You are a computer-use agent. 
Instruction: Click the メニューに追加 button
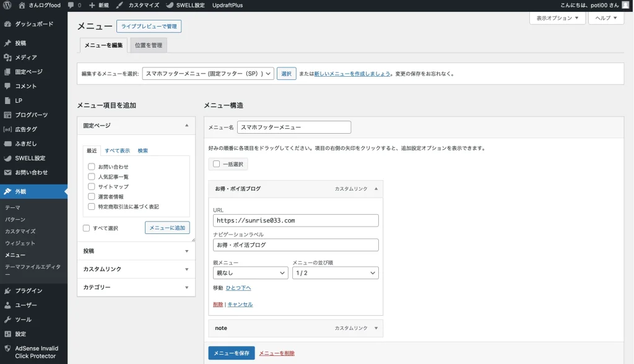167,228
